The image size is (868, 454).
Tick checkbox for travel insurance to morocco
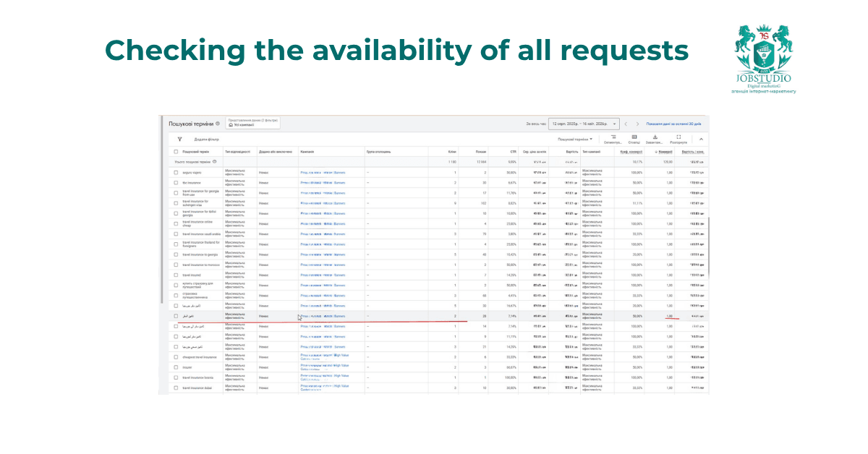tap(176, 265)
